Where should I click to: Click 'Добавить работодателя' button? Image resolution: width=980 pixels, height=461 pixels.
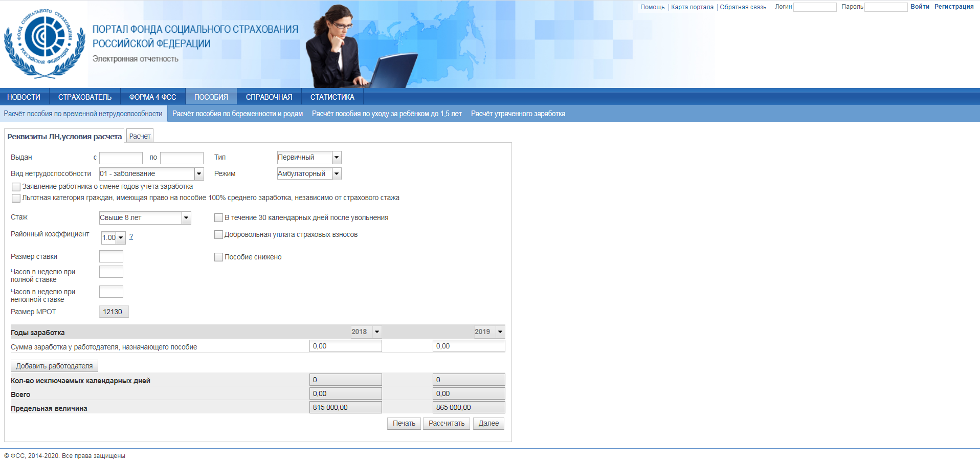[x=54, y=366]
